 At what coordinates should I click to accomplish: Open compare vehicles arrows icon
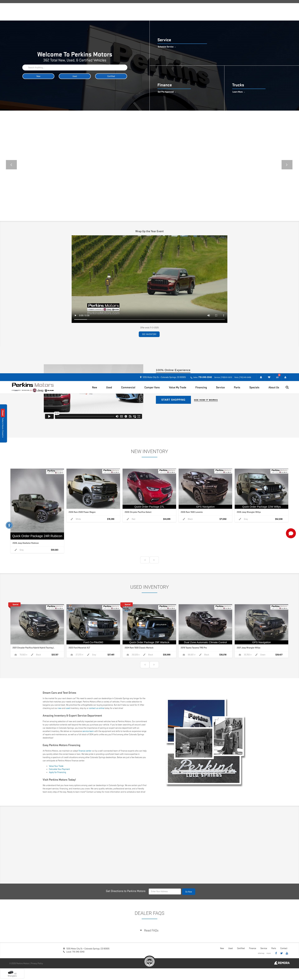click(x=277, y=377)
